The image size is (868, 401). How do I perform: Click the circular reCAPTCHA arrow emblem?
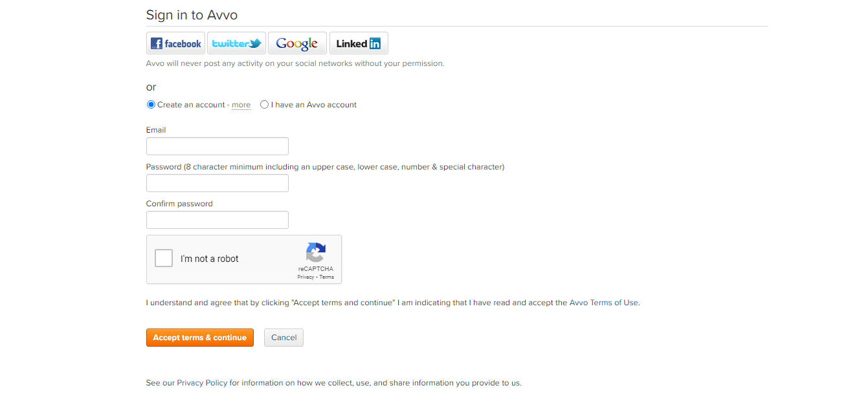click(x=316, y=254)
